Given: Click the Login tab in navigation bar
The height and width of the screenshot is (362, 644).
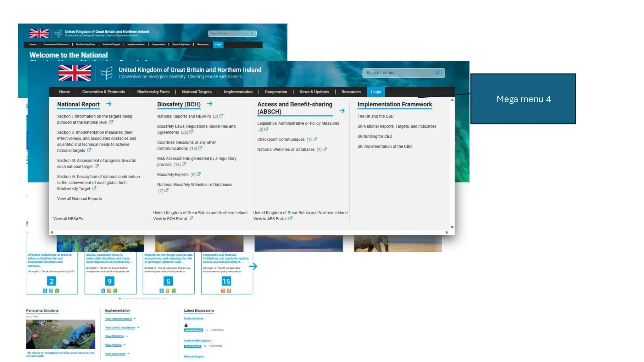Looking at the screenshot, I should (376, 92).
